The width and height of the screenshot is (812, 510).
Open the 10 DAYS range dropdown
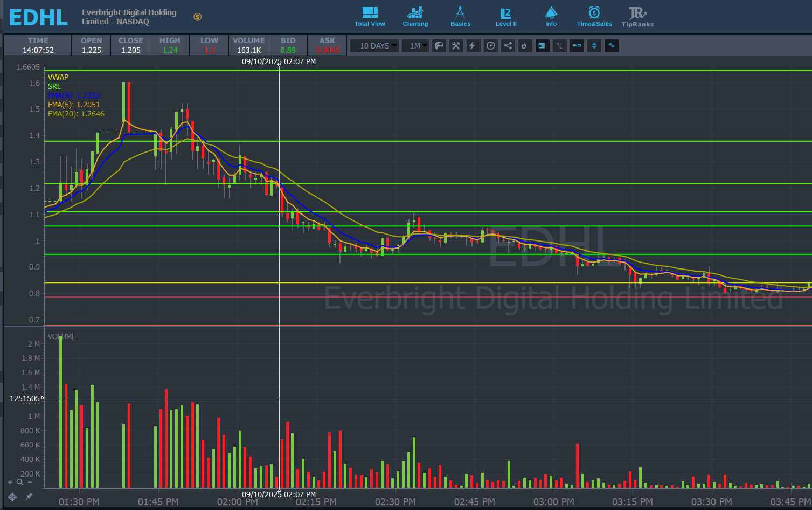tap(374, 46)
